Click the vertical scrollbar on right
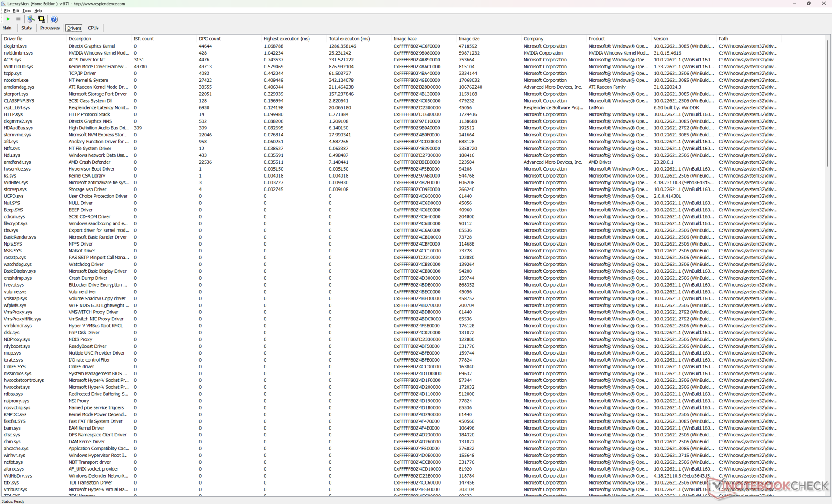 [828, 104]
